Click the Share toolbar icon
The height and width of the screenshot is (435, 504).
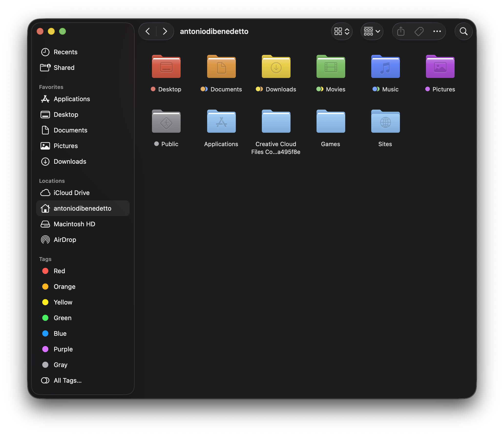tap(401, 31)
